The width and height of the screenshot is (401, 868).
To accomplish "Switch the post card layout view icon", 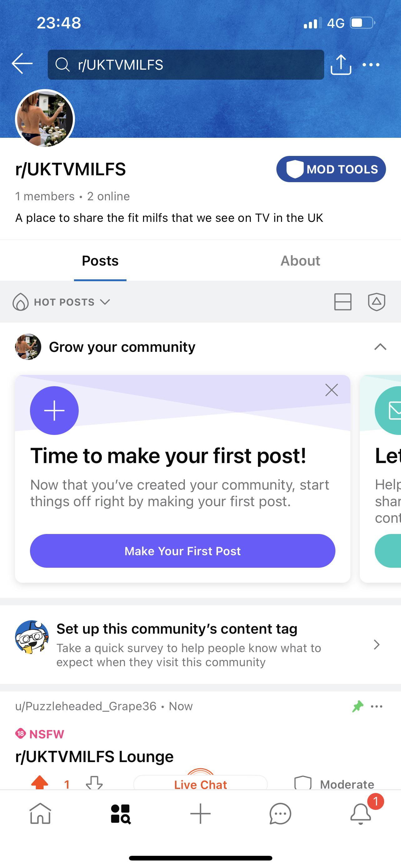I will pos(343,302).
